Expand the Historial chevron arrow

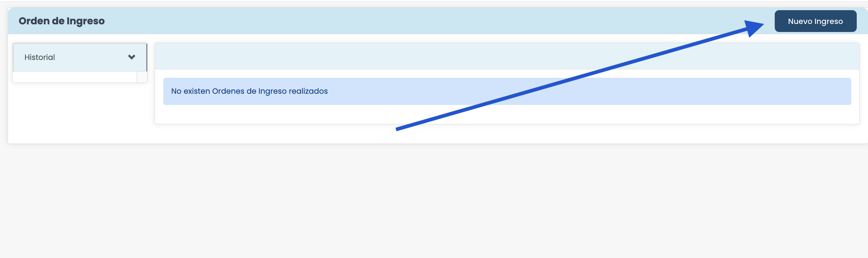coord(132,57)
